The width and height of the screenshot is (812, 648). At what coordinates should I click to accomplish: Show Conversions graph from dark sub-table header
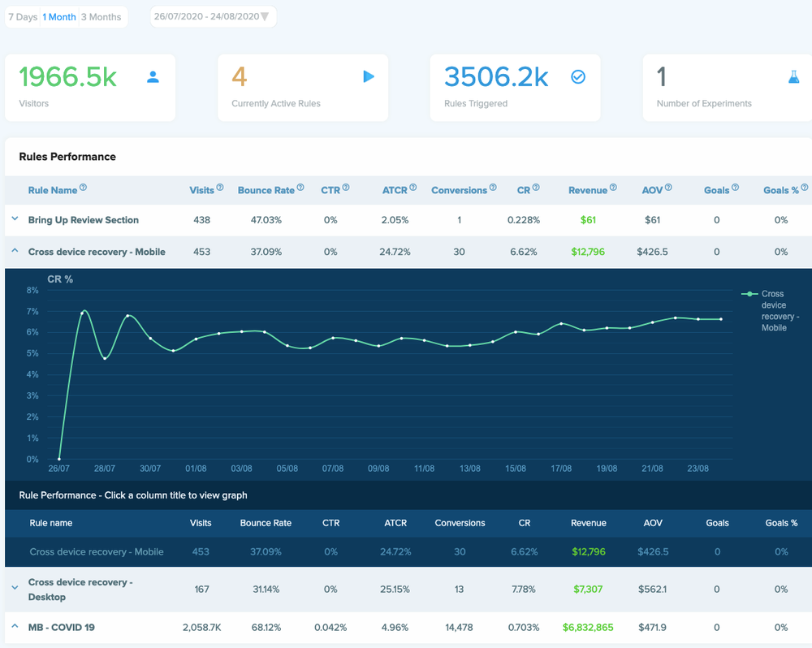coord(460,523)
